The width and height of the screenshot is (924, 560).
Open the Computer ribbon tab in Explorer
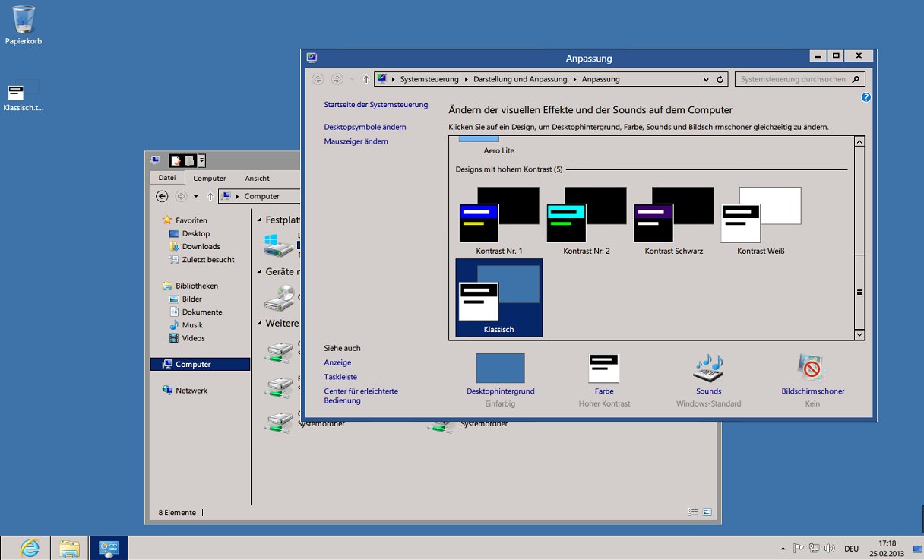[x=209, y=178]
